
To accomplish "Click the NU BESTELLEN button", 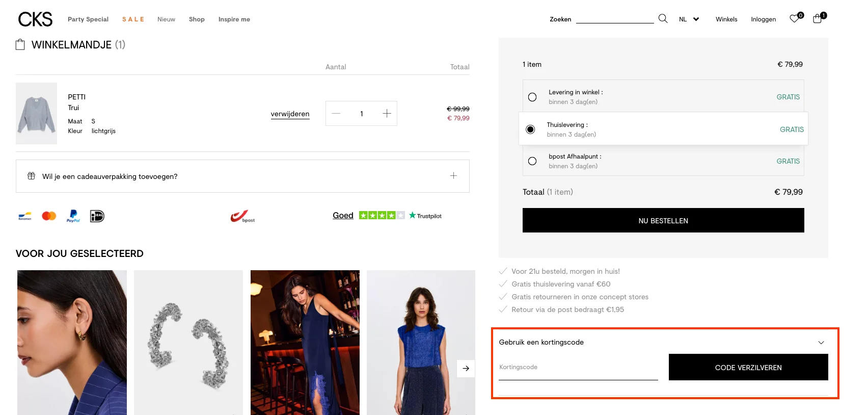I will [663, 220].
